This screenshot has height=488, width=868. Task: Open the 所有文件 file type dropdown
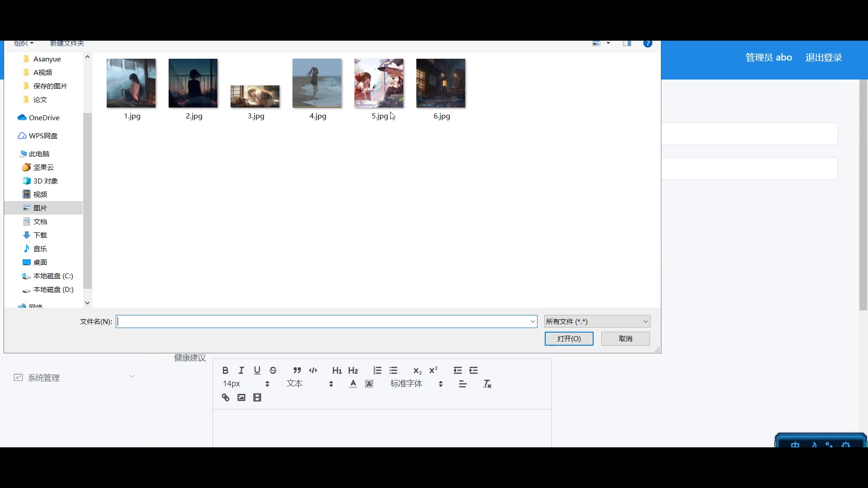(x=597, y=321)
